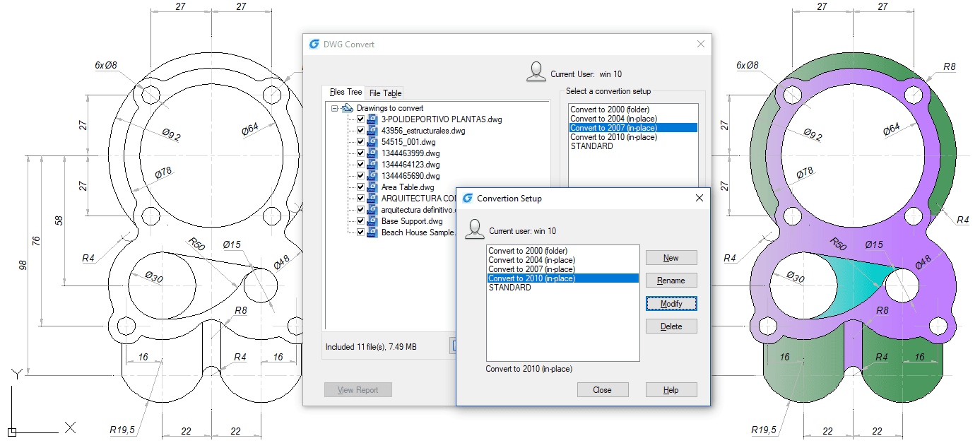Click the Base Support.dwg file name
The height and width of the screenshot is (448, 980).
point(412,221)
